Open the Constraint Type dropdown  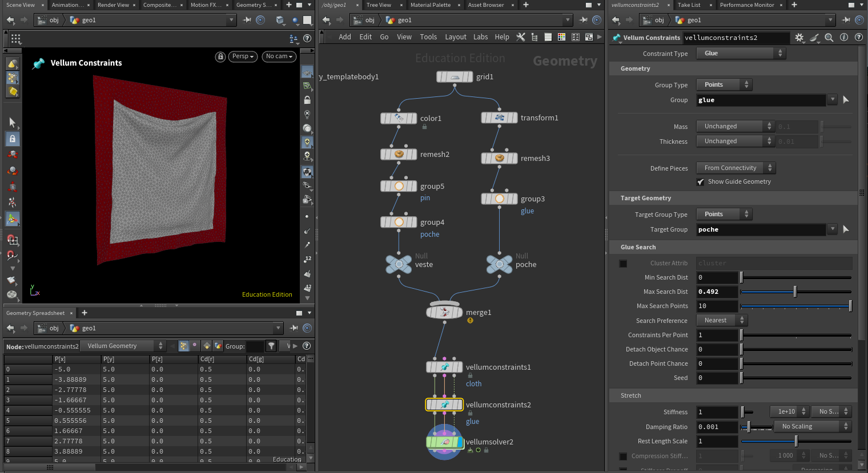click(x=741, y=53)
